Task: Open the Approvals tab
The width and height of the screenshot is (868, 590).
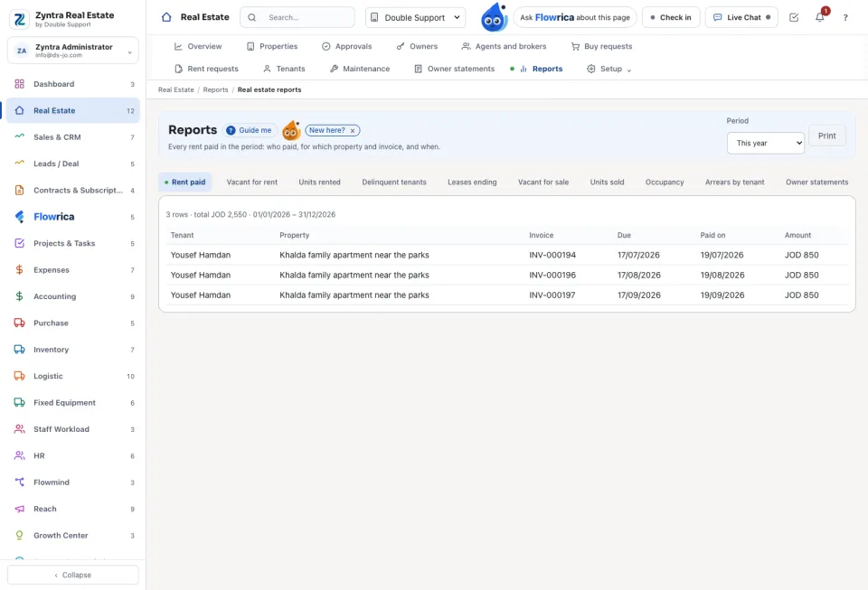Action: [346, 46]
